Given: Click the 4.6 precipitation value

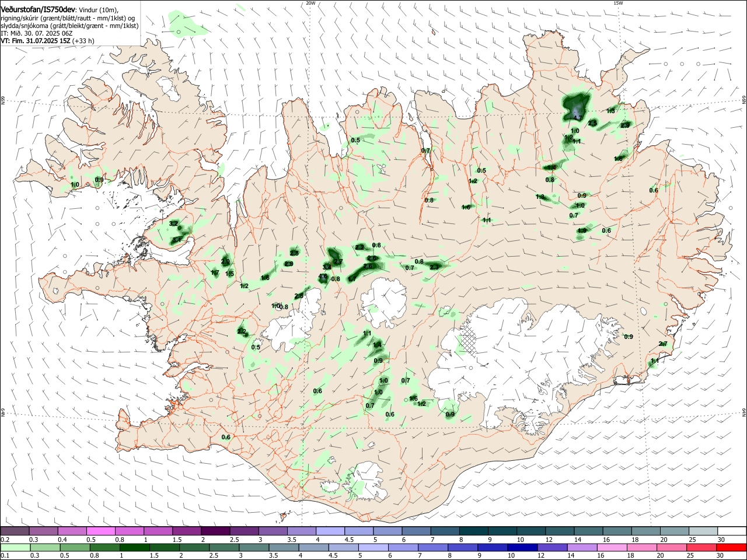Looking at the screenshot, I should [323, 276].
